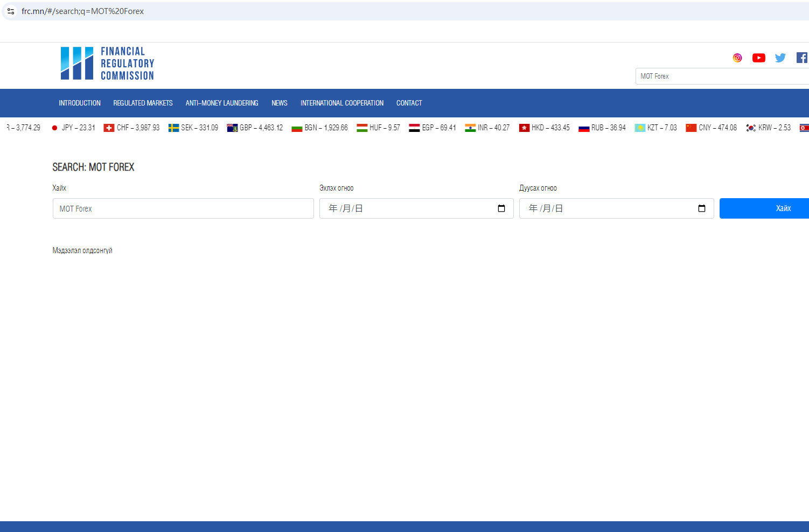Open International Cooperation menu item
Screen dimensions: 809x532
click(341, 103)
